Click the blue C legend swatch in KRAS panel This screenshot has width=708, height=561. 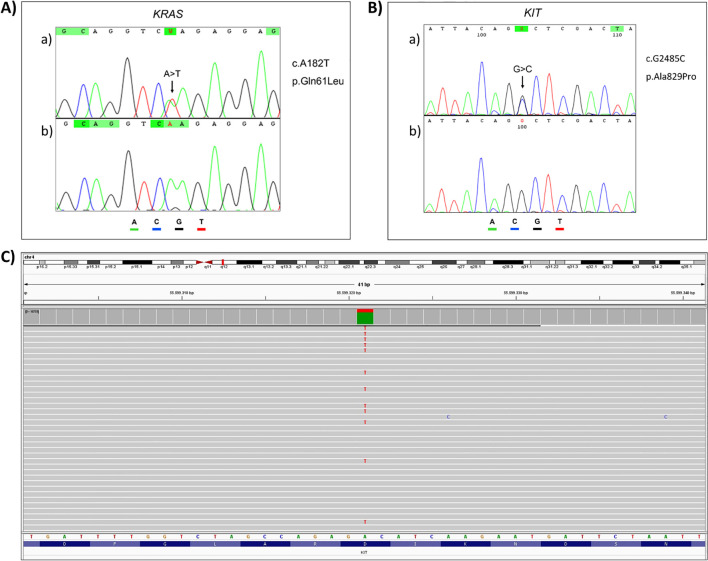click(156, 229)
